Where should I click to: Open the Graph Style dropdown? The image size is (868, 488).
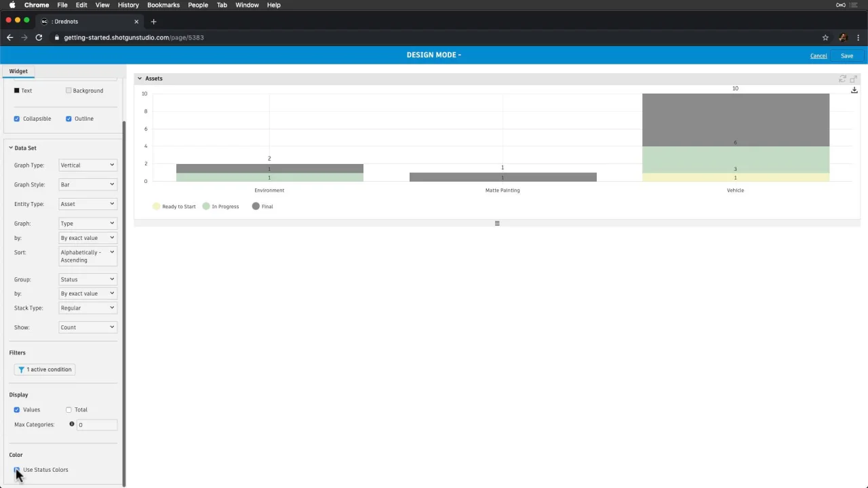click(87, 184)
